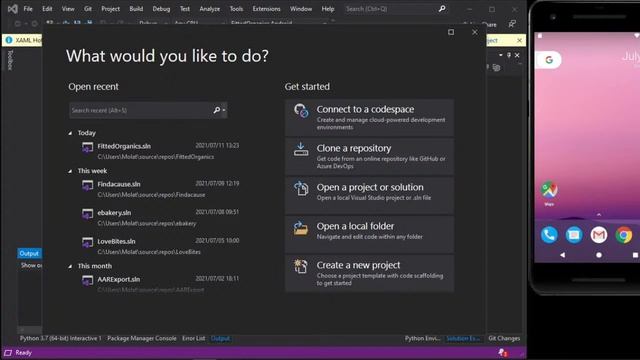
Task: Open the Extensions menu
Action: point(266,9)
